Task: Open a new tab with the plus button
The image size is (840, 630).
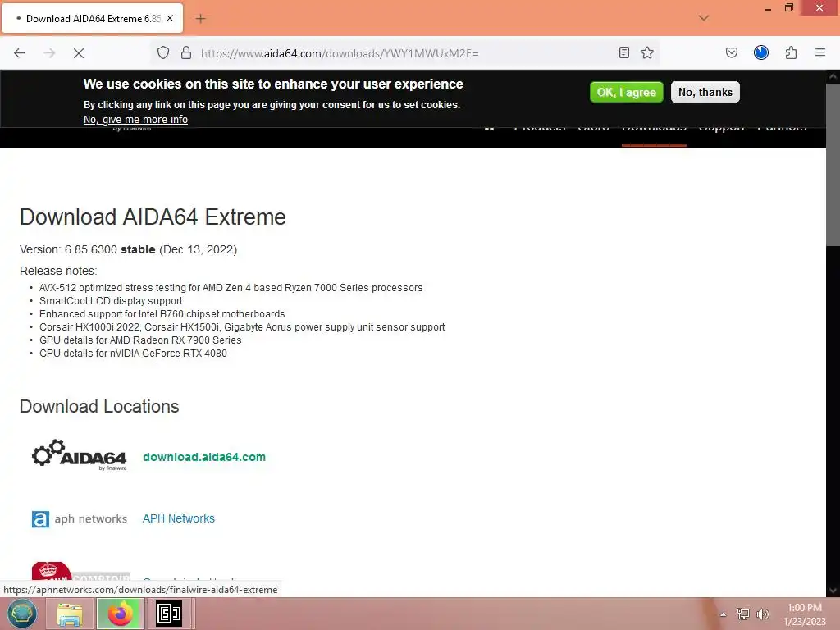Action: tap(200, 19)
